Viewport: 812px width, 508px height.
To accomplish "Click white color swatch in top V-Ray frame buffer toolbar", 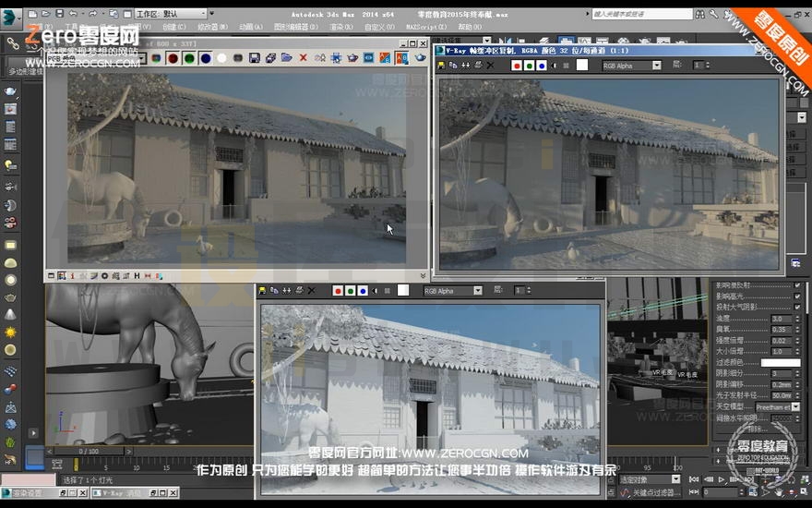I will (x=582, y=66).
